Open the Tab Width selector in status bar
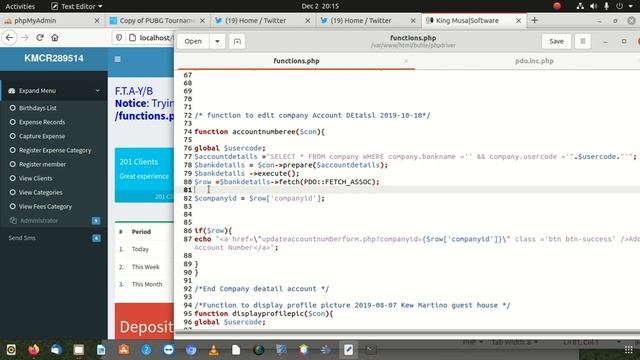Image resolution: width=640 pixels, height=360 pixels. point(514,342)
